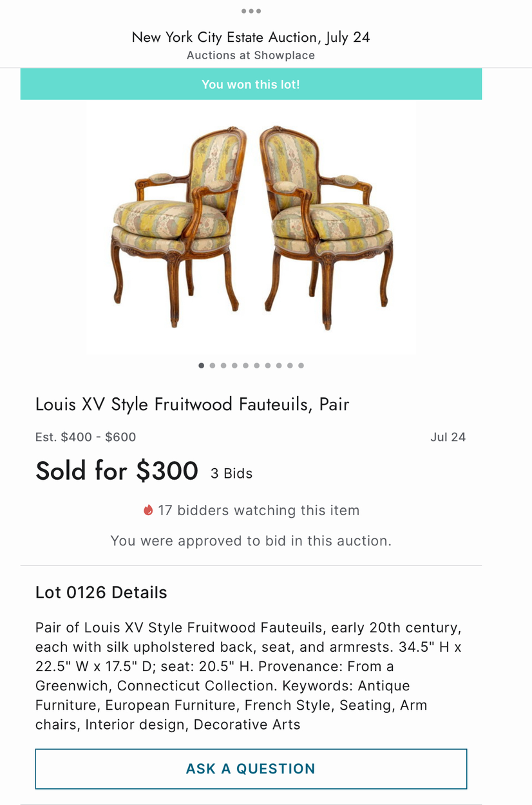Viewport: 532px width, 805px height.
Task: Select the first image carousel dot
Action: click(202, 366)
